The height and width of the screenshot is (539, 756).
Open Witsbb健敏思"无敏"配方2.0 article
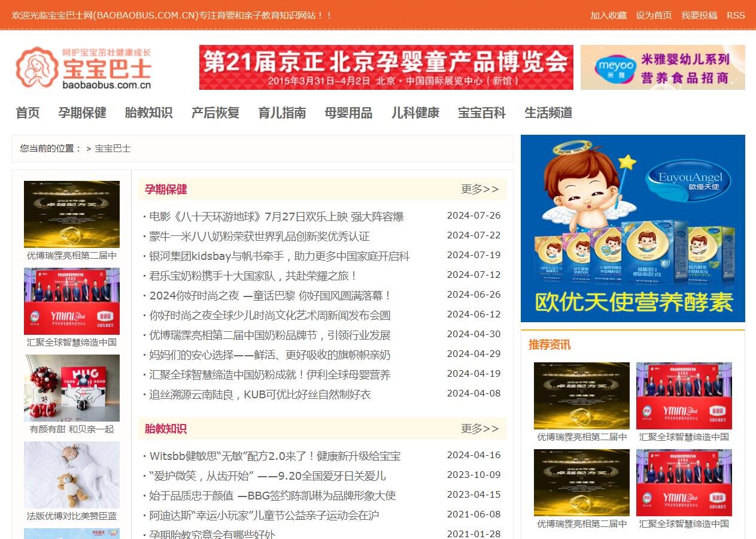tap(275, 456)
